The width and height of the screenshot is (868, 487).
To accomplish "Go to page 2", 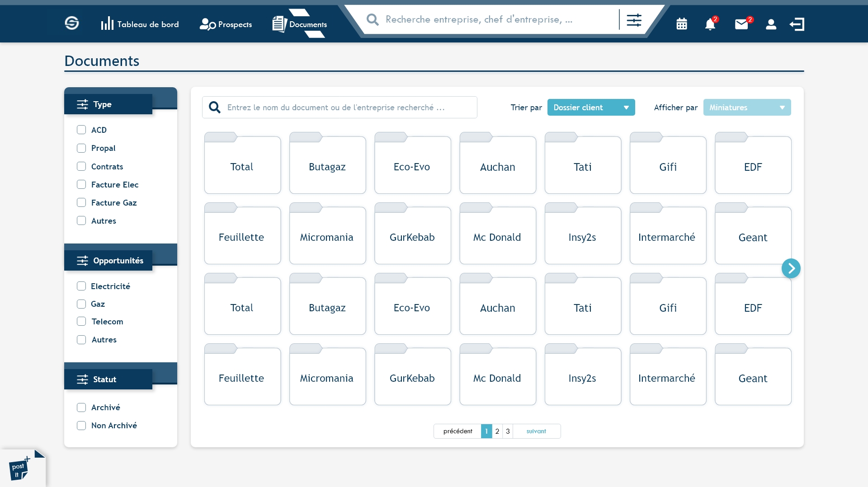I will coord(497,431).
